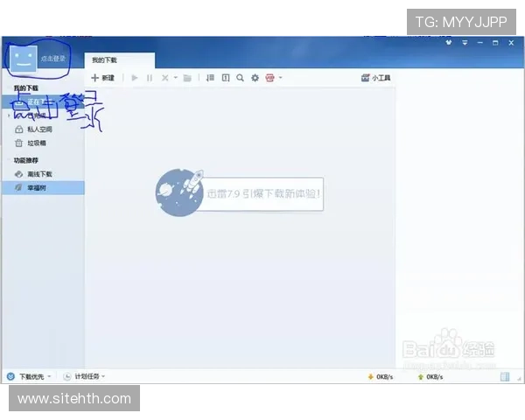Delete the task with the X icon

164,78
